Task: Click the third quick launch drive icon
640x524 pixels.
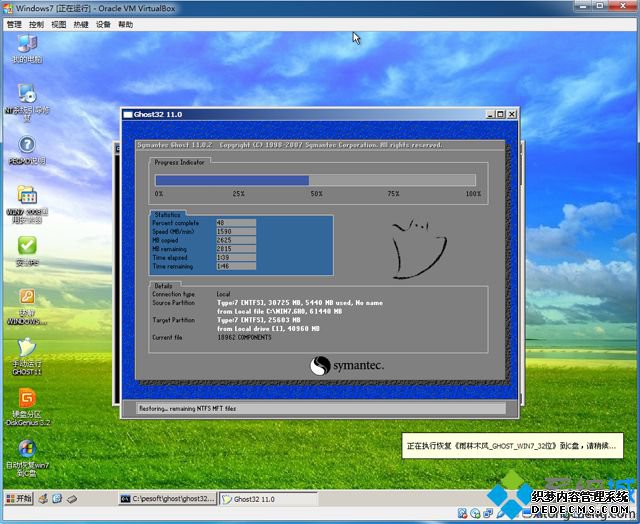Action: point(72,499)
